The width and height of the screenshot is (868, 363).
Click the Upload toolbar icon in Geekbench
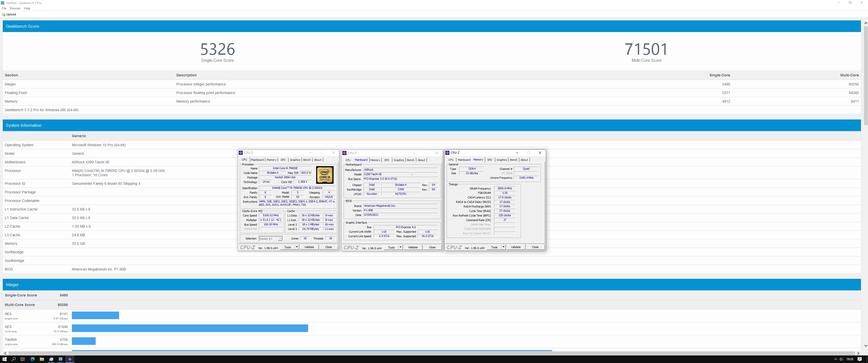[x=3, y=14]
